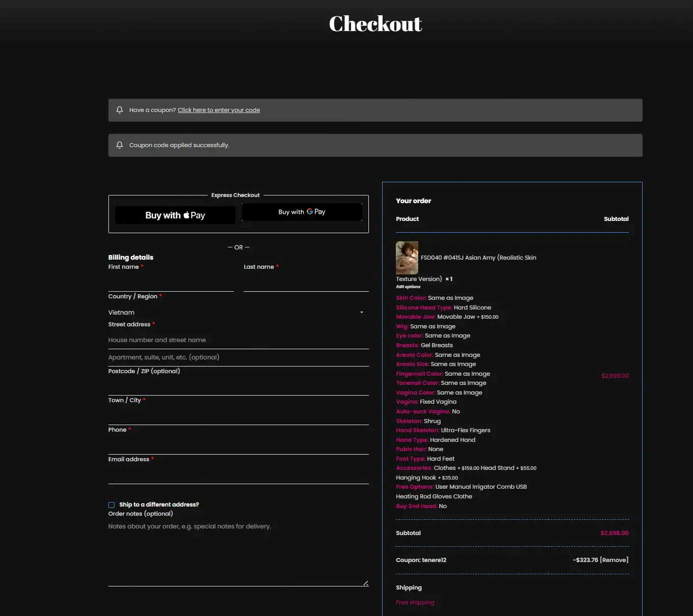
Task: Pay using the Buy with Apple Pay button
Action: tap(175, 215)
